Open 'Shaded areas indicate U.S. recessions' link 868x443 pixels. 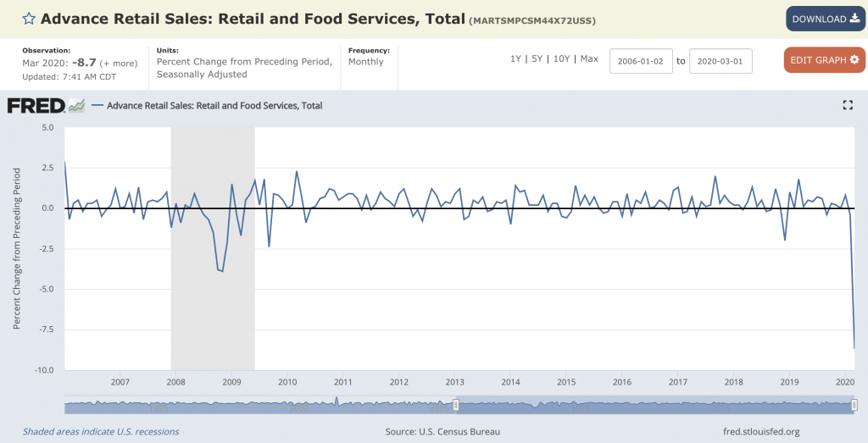[101, 432]
